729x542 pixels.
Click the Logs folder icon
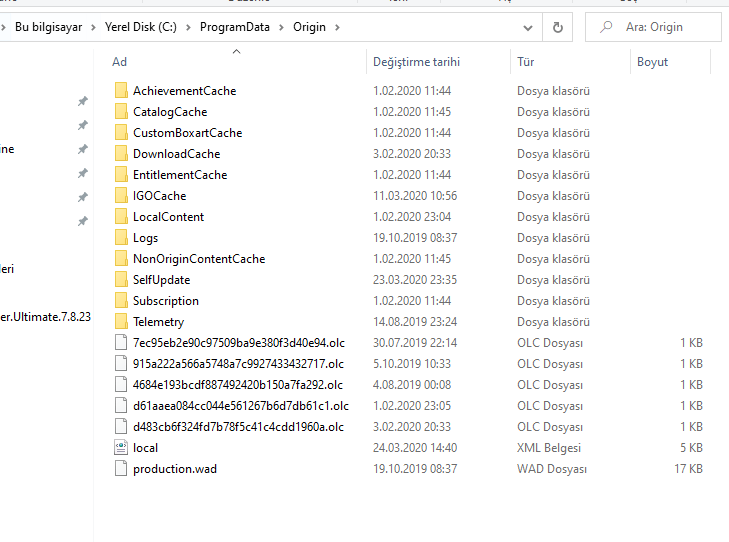point(121,237)
